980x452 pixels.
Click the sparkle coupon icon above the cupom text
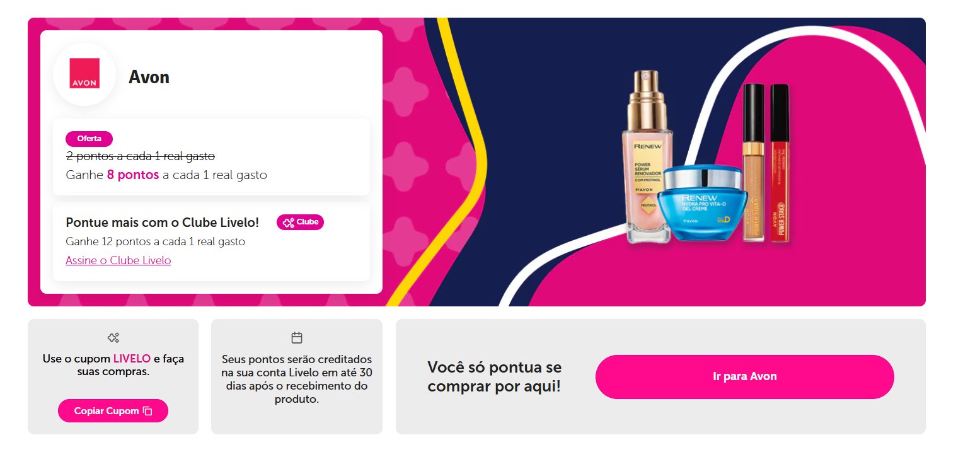tap(113, 338)
